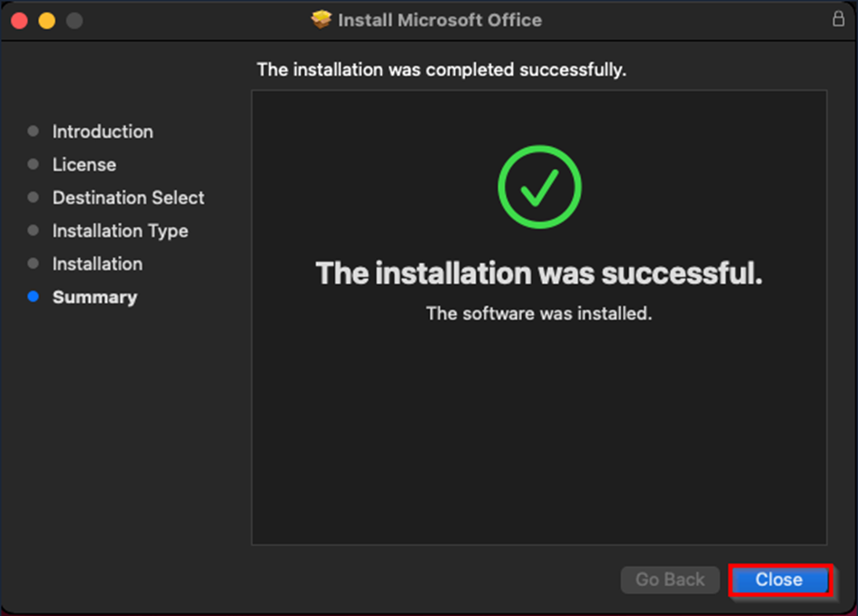Select the License step label

pos(84,164)
